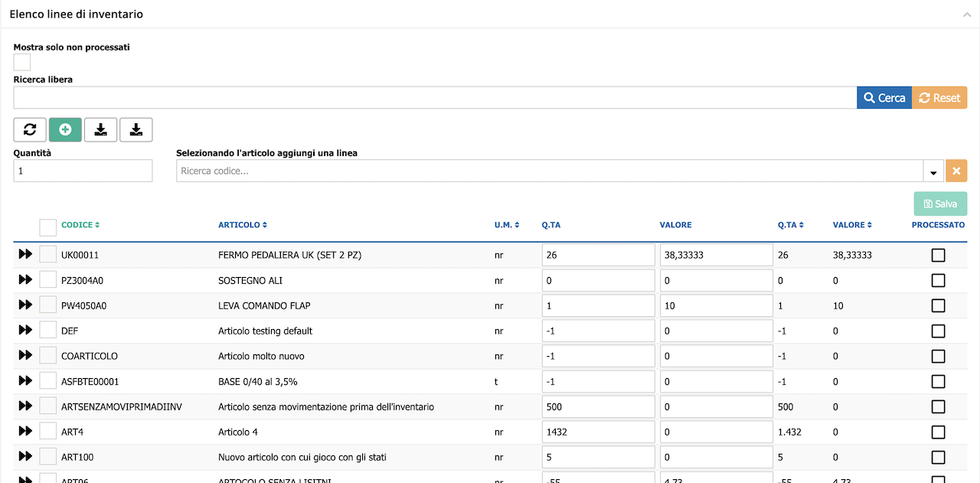Select the row checkbox for PZ3004A0

tap(47, 280)
